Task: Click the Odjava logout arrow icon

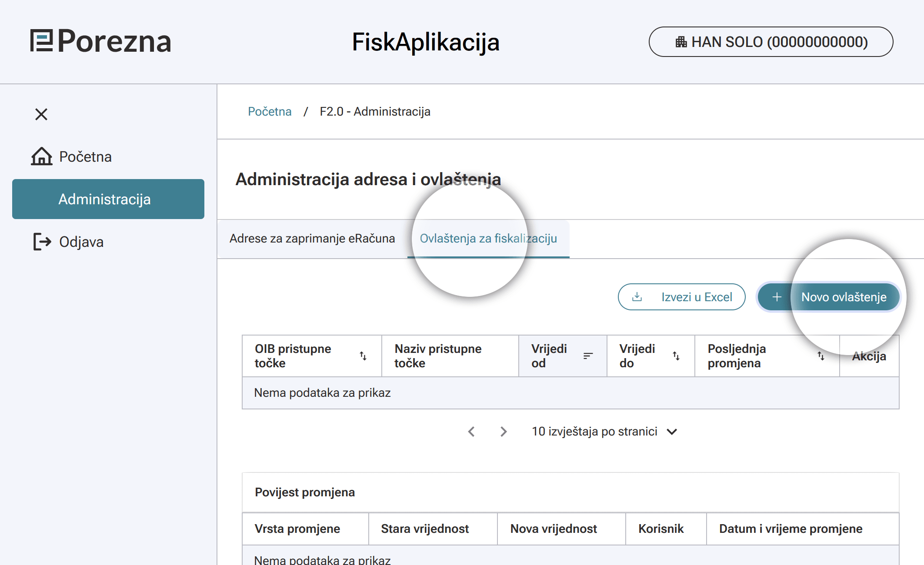Action: 42,242
